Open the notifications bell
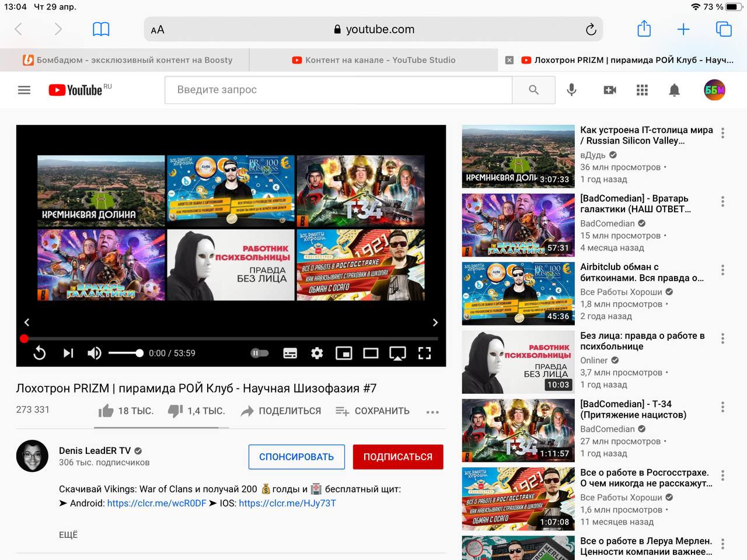 point(674,90)
